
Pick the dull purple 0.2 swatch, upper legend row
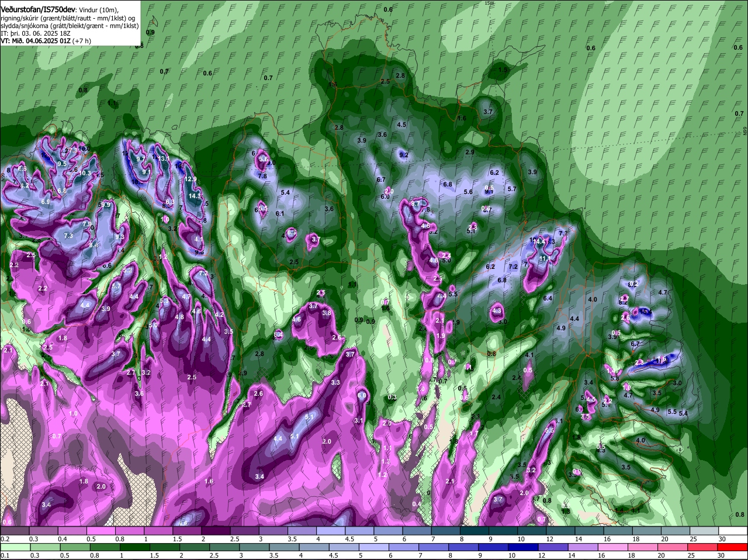(x=14, y=530)
